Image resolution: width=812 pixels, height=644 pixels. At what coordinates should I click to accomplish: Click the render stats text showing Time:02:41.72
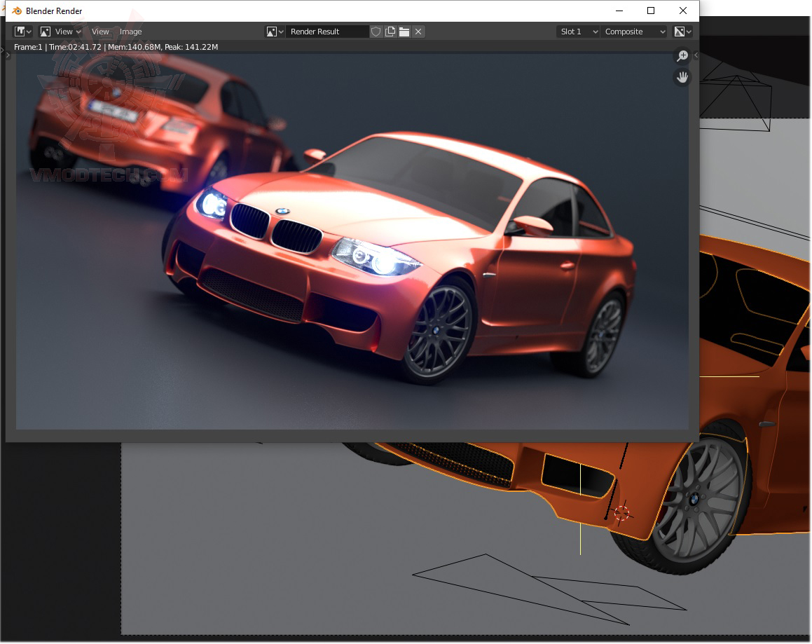tap(116, 47)
